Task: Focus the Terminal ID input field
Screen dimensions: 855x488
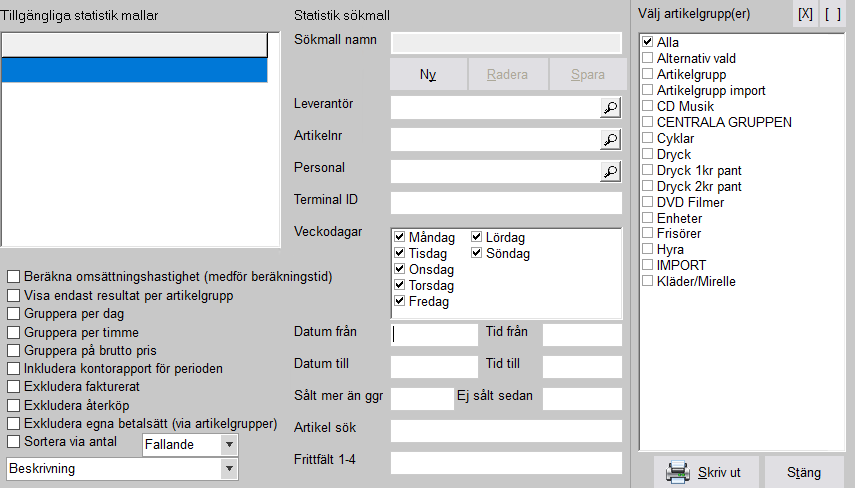Action: 506,203
